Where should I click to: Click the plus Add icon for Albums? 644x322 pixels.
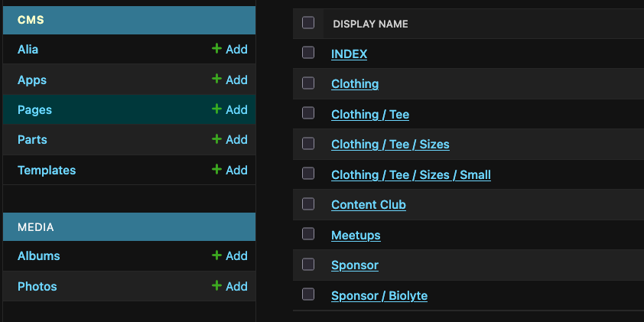216,255
